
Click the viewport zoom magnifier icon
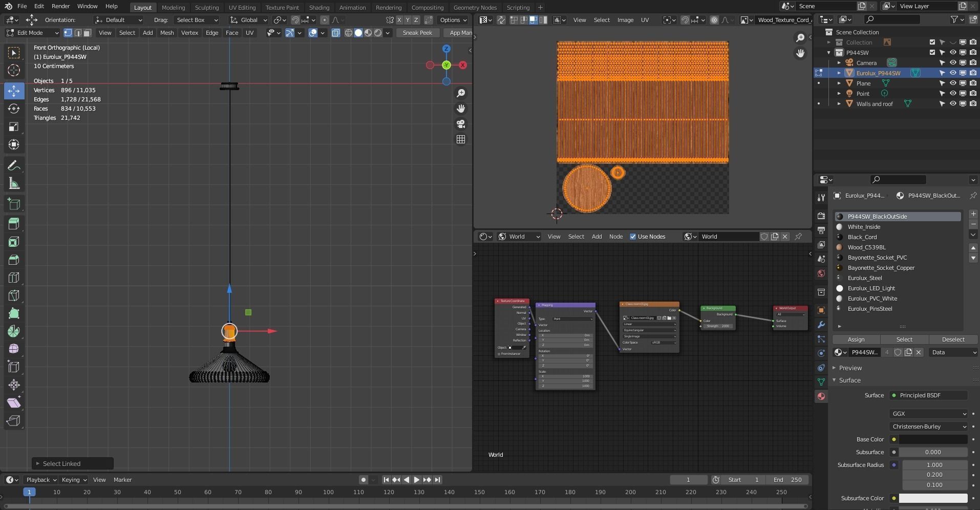461,93
